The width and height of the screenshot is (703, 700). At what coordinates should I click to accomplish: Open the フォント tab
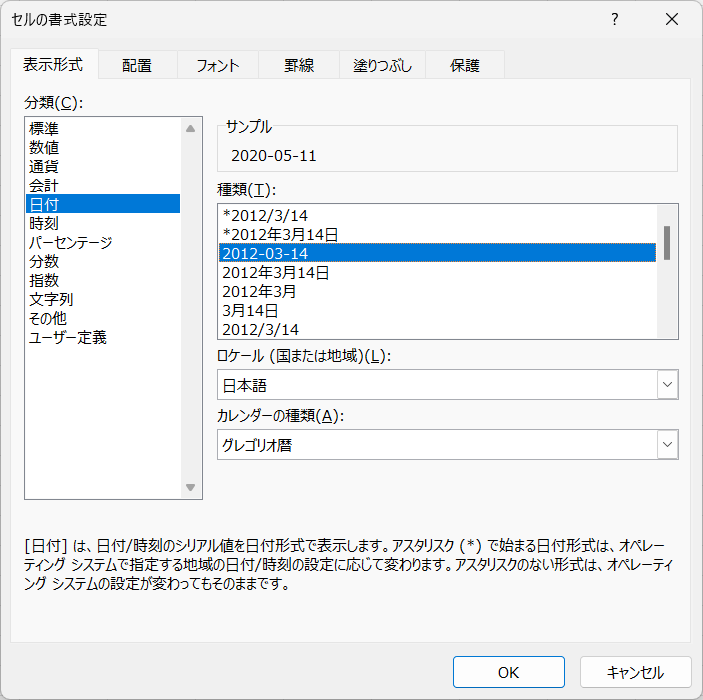(x=218, y=65)
